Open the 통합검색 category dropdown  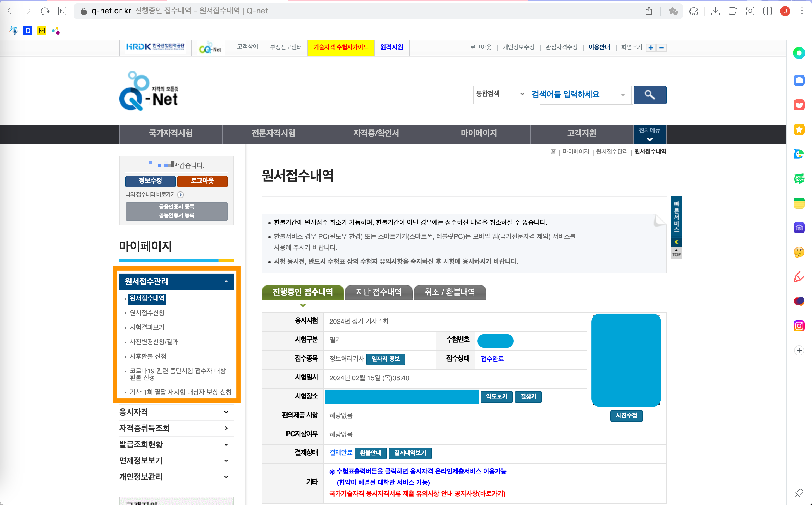pyautogui.click(x=500, y=94)
